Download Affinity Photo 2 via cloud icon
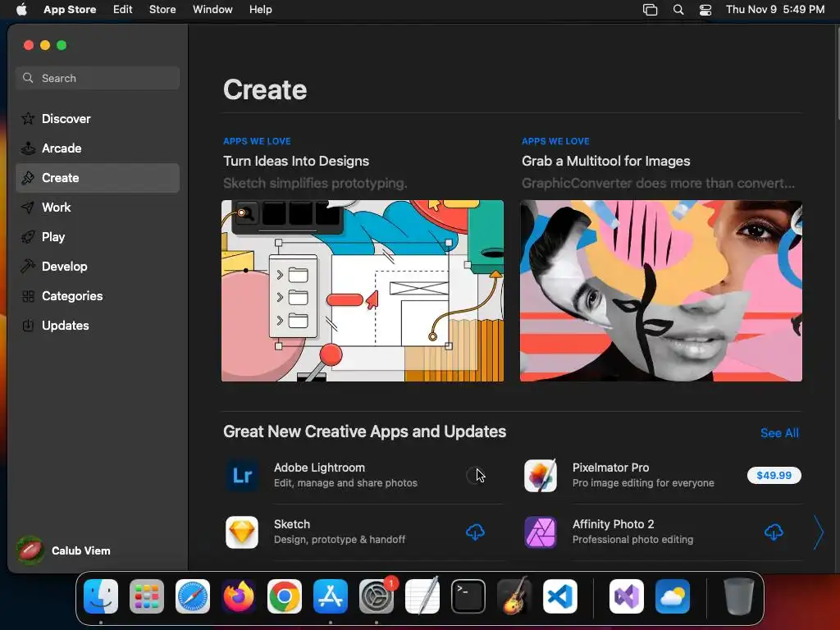Image resolution: width=840 pixels, height=630 pixels. (x=774, y=532)
